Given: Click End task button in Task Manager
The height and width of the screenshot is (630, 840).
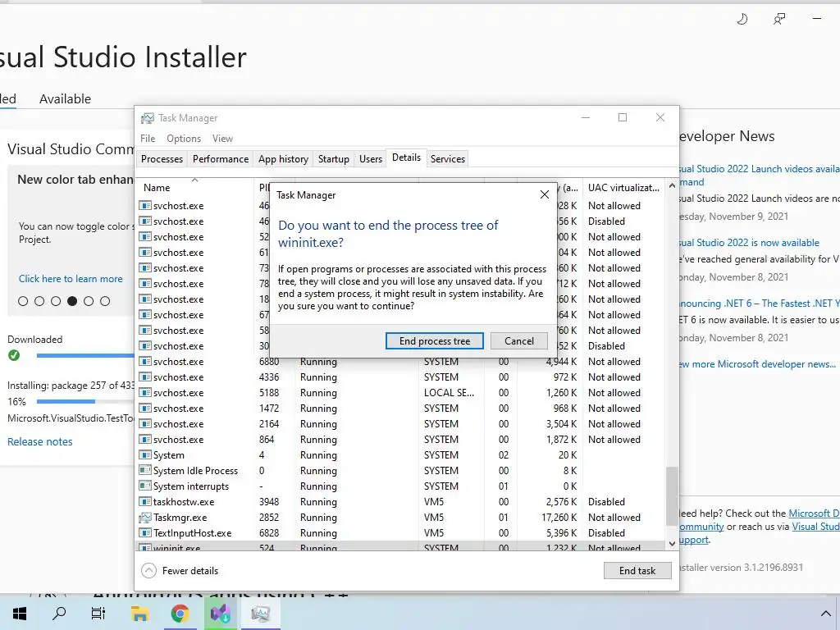Looking at the screenshot, I should point(637,571).
